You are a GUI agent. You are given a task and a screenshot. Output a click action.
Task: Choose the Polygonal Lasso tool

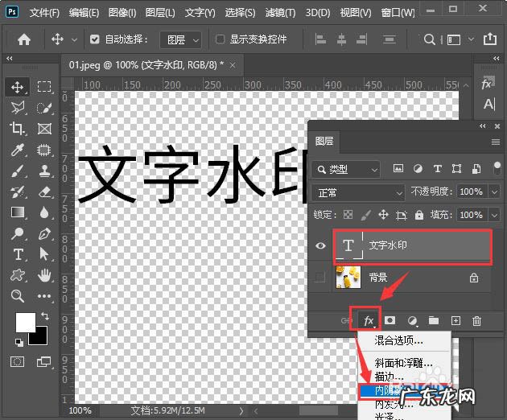pos(17,108)
